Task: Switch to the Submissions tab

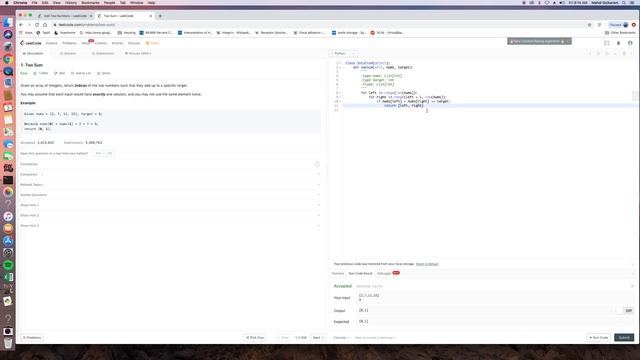Action: [103, 53]
